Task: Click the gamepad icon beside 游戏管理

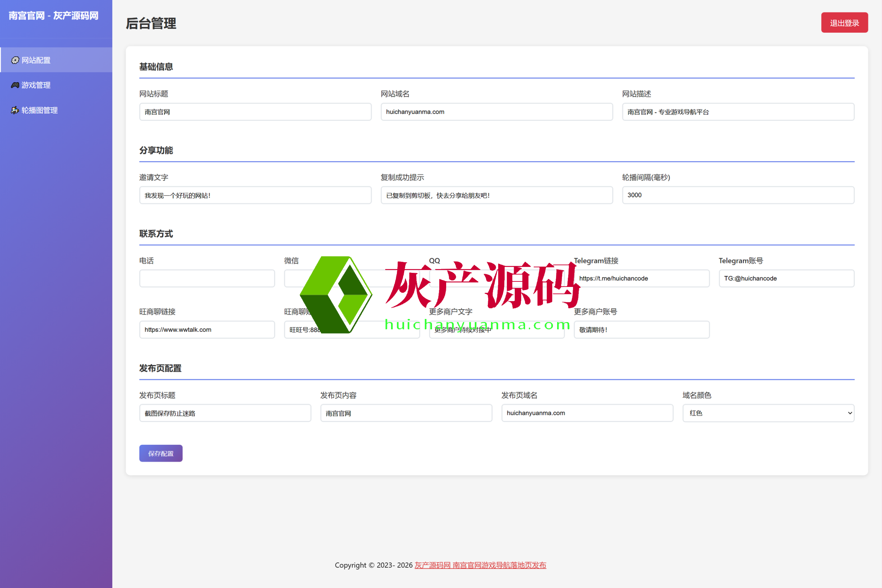Action: 15,85
